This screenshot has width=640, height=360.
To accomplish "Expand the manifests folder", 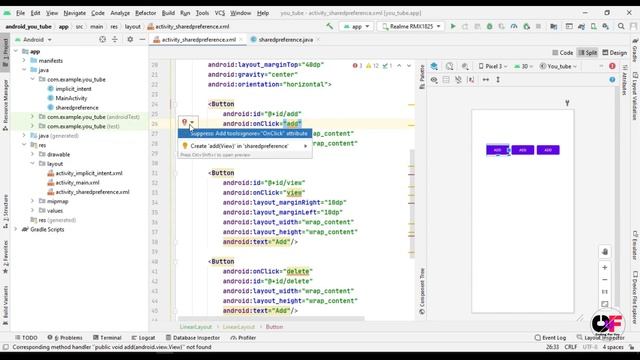I will click(x=24, y=60).
